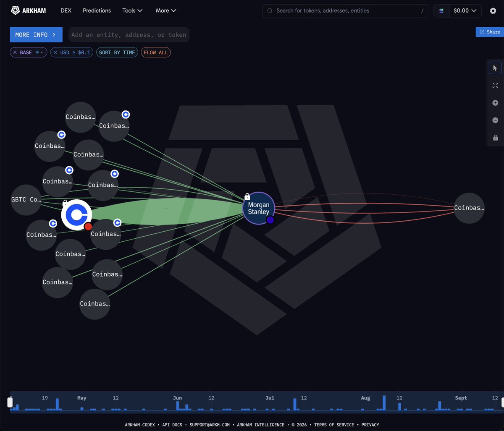Click the Jul label on the timeline
Screen dimensions: 504x431
point(270,398)
